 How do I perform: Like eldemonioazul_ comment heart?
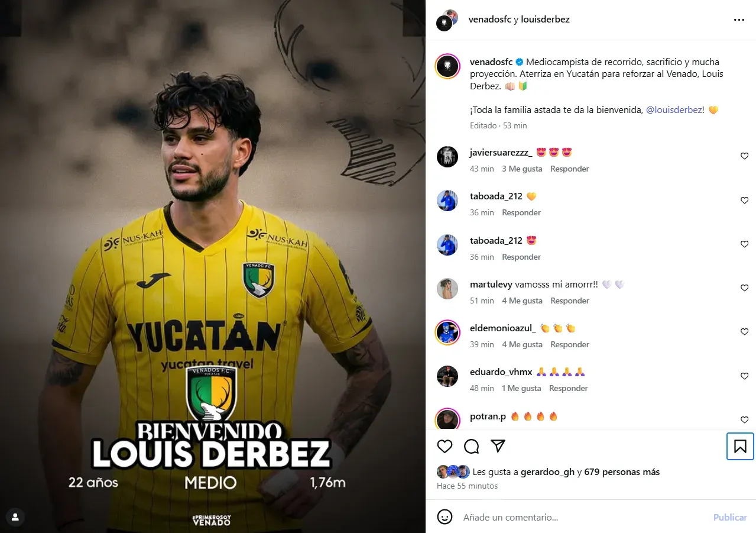(744, 332)
